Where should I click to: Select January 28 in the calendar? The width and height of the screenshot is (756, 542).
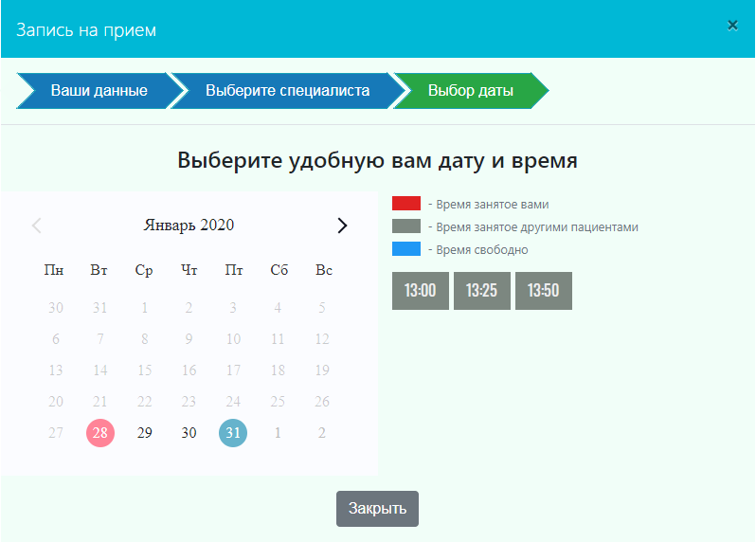tap(99, 433)
